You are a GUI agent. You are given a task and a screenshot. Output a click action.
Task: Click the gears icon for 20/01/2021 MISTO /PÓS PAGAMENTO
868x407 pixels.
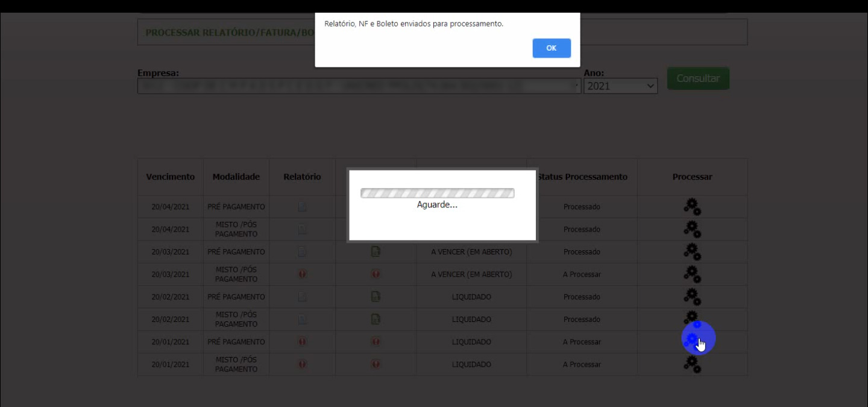tap(692, 364)
